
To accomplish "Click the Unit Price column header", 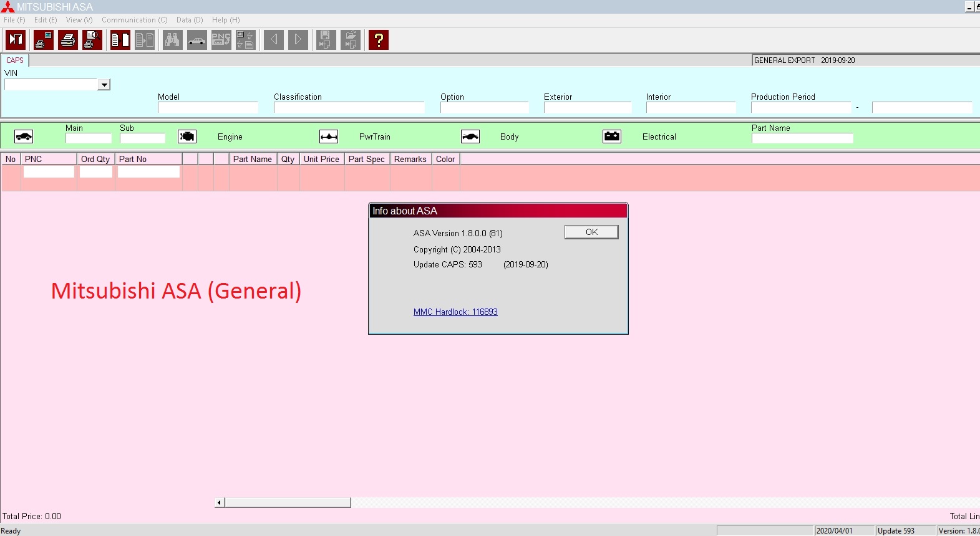I will tap(322, 159).
